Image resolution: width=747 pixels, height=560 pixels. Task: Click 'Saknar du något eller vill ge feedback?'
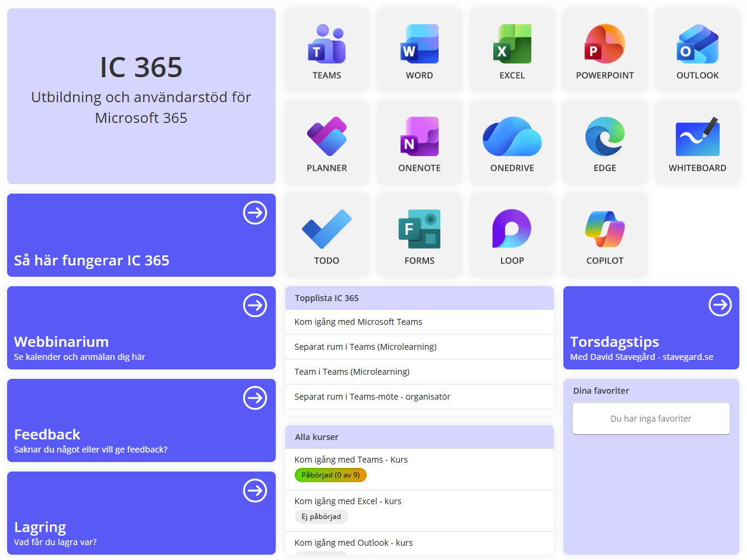pyautogui.click(x=90, y=450)
